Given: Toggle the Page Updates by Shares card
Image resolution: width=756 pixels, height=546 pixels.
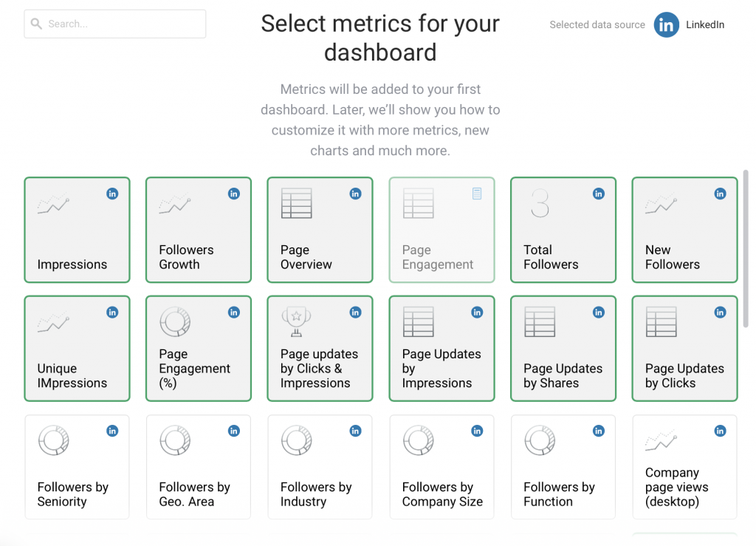Looking at the screenshot, I should click(x=563, y=349).
